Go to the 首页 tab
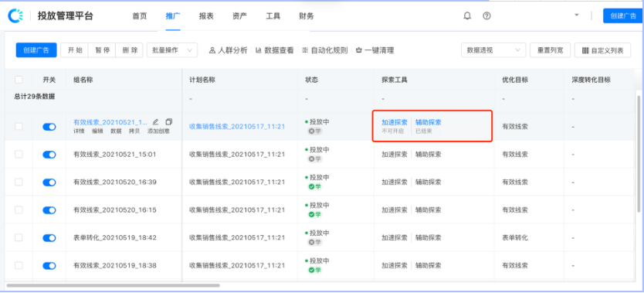The width and height of the screenshot is (644, 293). point(139,16)
